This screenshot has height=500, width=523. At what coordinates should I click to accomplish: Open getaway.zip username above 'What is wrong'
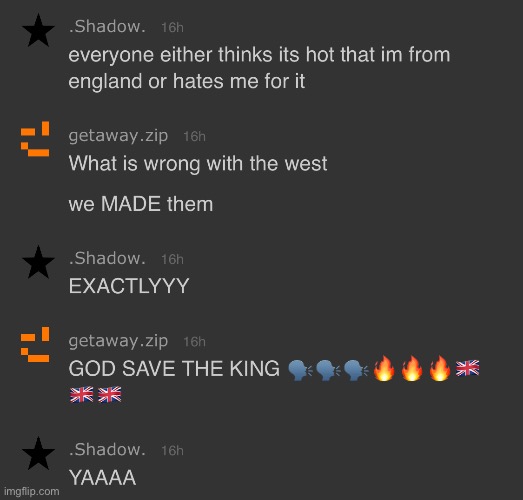point(118,136)
